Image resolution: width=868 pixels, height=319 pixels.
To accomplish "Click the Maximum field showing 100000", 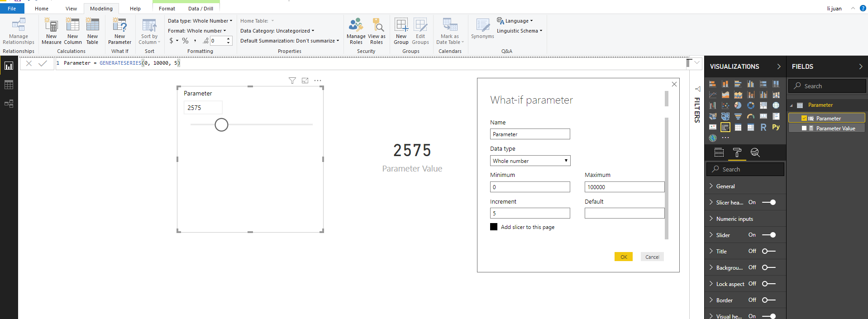I will (625, 187).
